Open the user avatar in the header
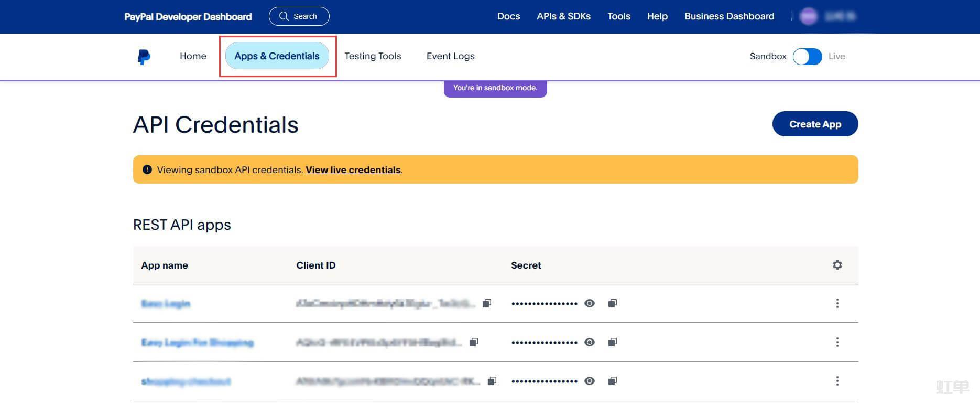 pyautogui.click(x=809, y=16)
